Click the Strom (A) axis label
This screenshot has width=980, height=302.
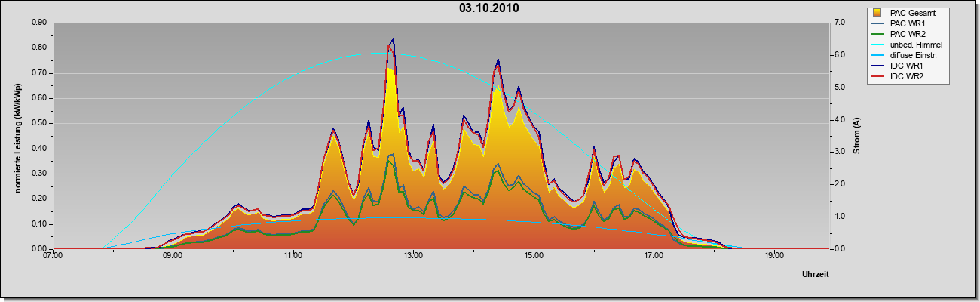856,136
